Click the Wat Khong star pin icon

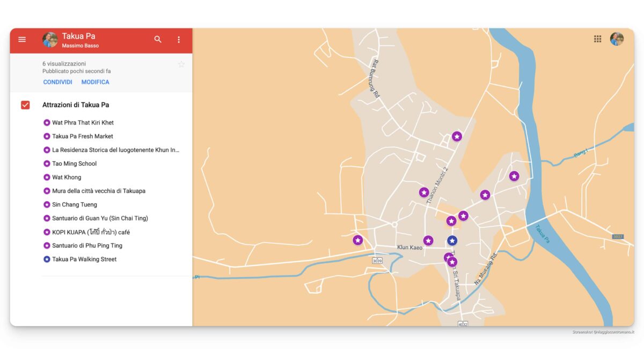coord(46,177)
